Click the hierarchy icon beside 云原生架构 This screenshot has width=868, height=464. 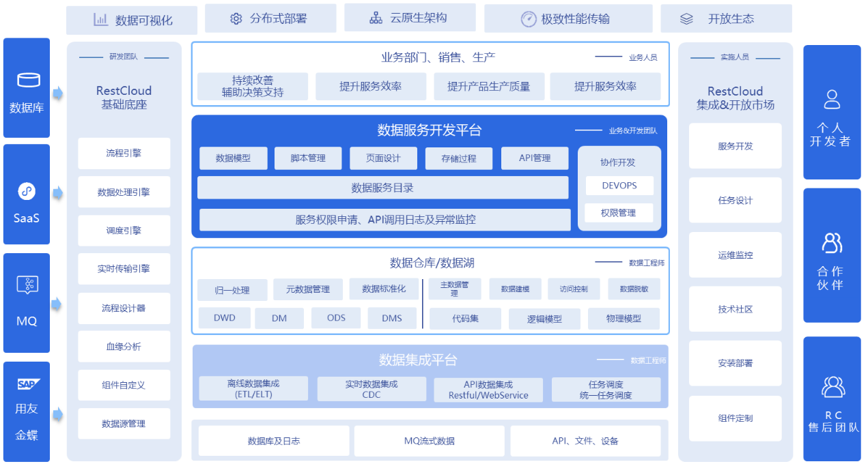tap(376, 18)
